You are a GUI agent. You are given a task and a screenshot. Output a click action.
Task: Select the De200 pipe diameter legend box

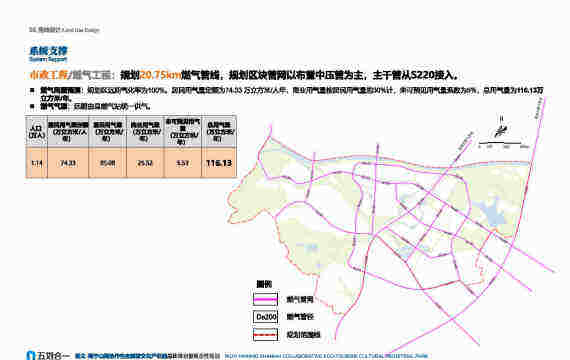[x=265, y=317]
